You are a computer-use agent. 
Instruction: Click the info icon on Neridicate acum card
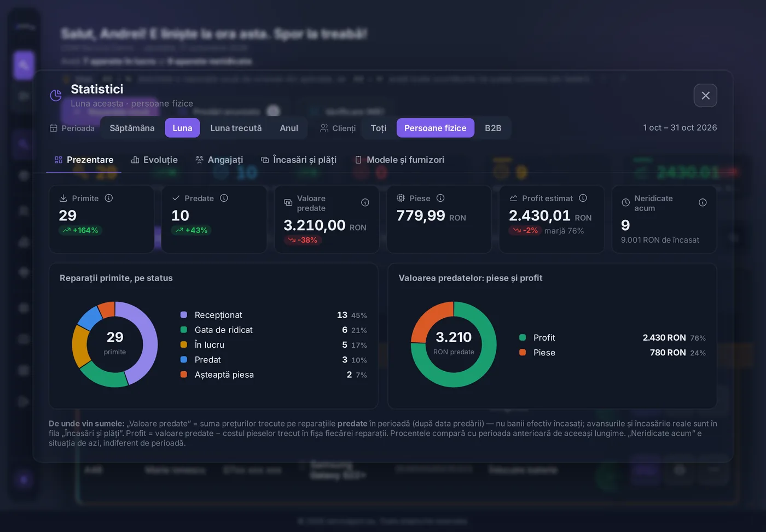703,203
